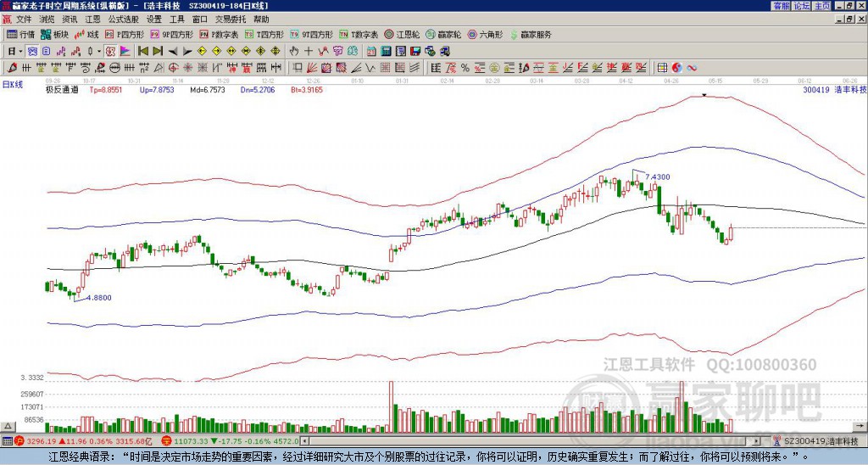This screenshot has height=465, width=868.
Task: Open T四方形 time square
Action: [x=264, y=34]
